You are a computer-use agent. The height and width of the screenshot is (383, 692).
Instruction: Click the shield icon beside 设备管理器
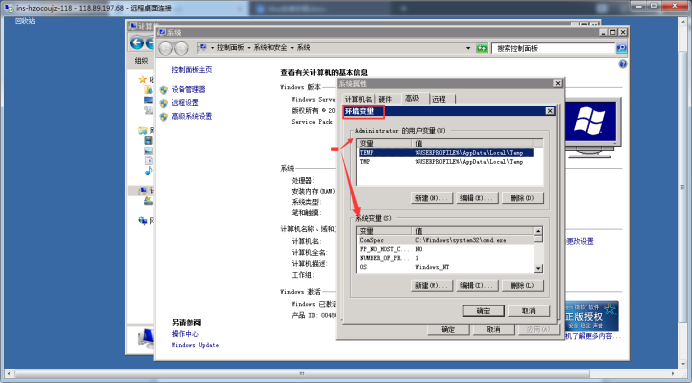[164, 90]
